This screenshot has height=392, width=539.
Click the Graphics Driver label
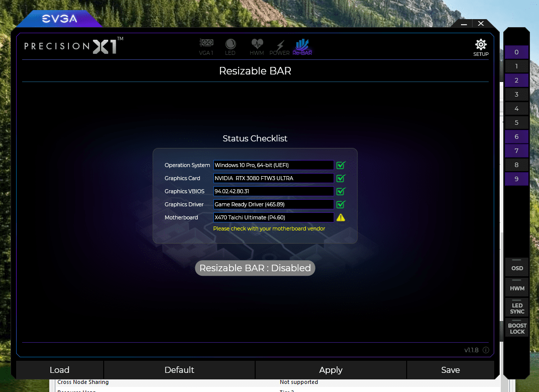point(184,204)
